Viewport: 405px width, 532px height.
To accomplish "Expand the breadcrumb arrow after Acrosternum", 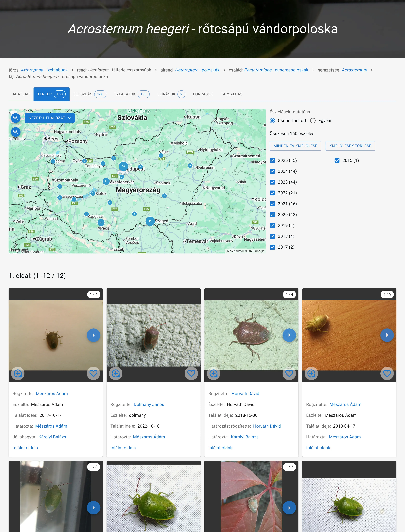I will (372, 70).
